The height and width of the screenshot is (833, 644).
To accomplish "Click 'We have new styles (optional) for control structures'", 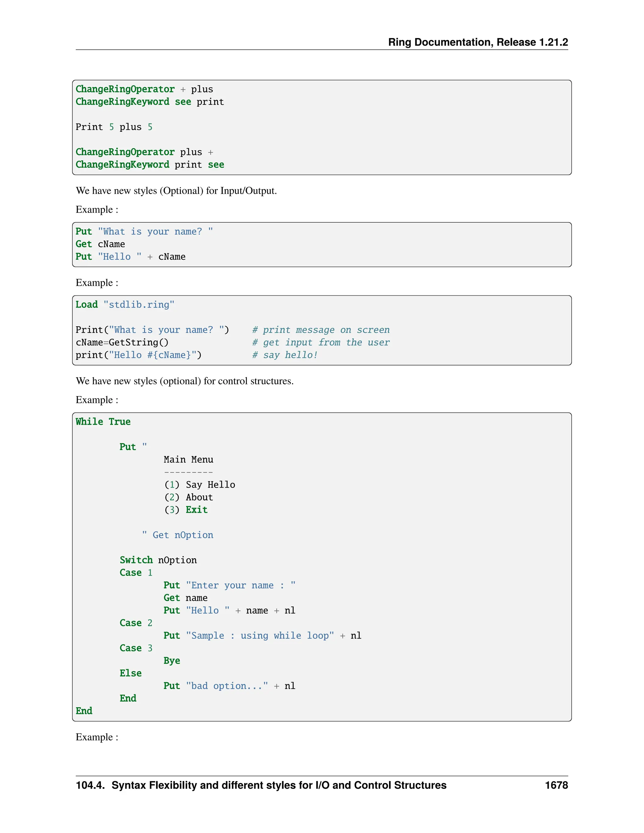I will click(x=185, y=381).
